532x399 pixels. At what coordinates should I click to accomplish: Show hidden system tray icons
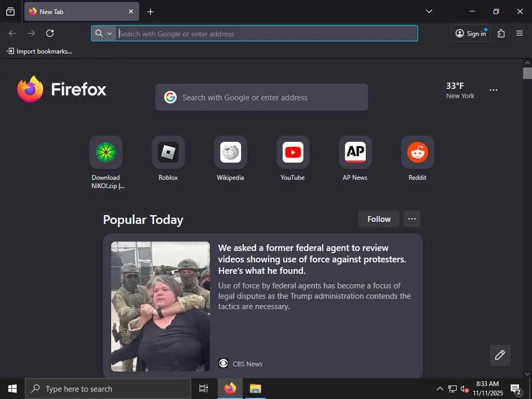click(x=440, y=389)
